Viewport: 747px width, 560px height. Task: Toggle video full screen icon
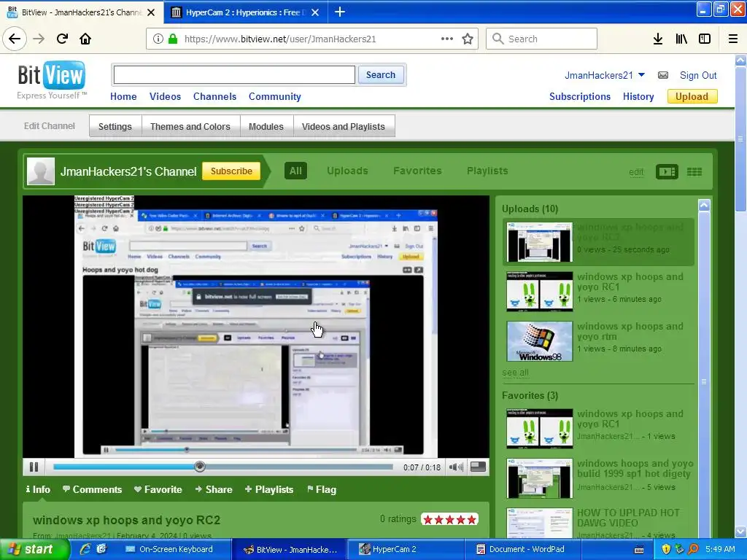[479, 467]
